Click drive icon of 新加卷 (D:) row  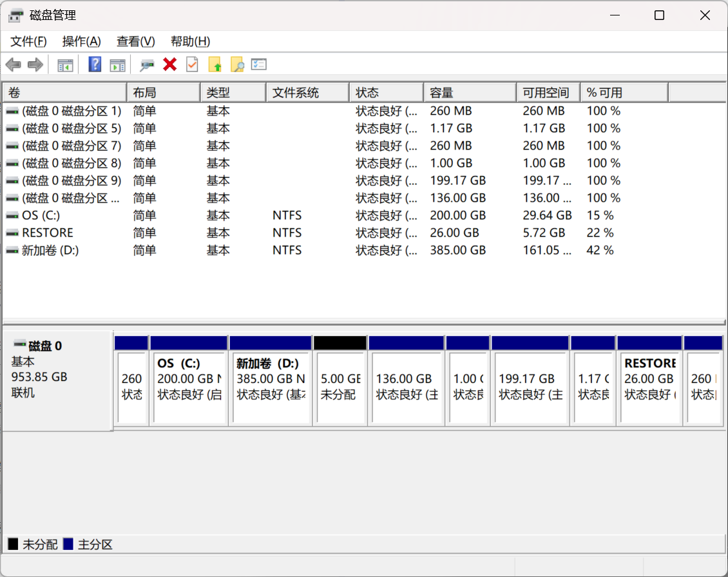[x=12, y=250]
